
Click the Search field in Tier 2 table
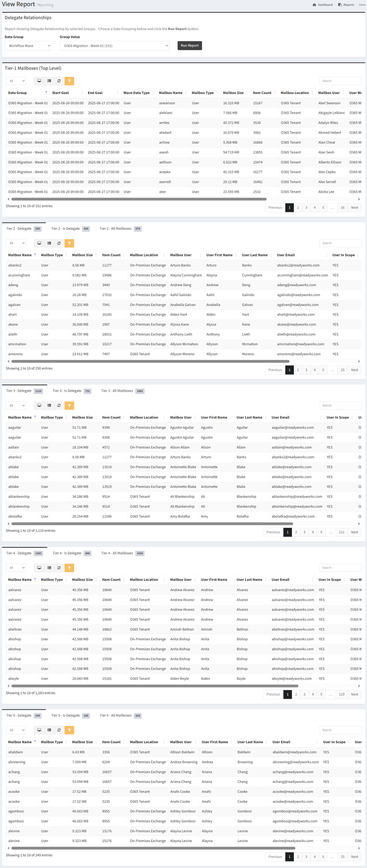(340, 243)
